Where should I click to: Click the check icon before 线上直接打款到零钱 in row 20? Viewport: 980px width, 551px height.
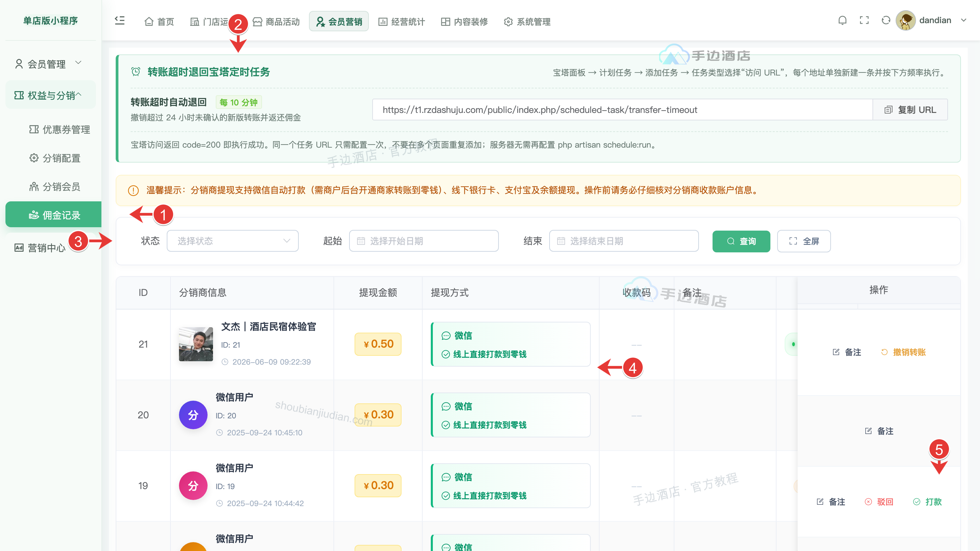tap(446, 425)
